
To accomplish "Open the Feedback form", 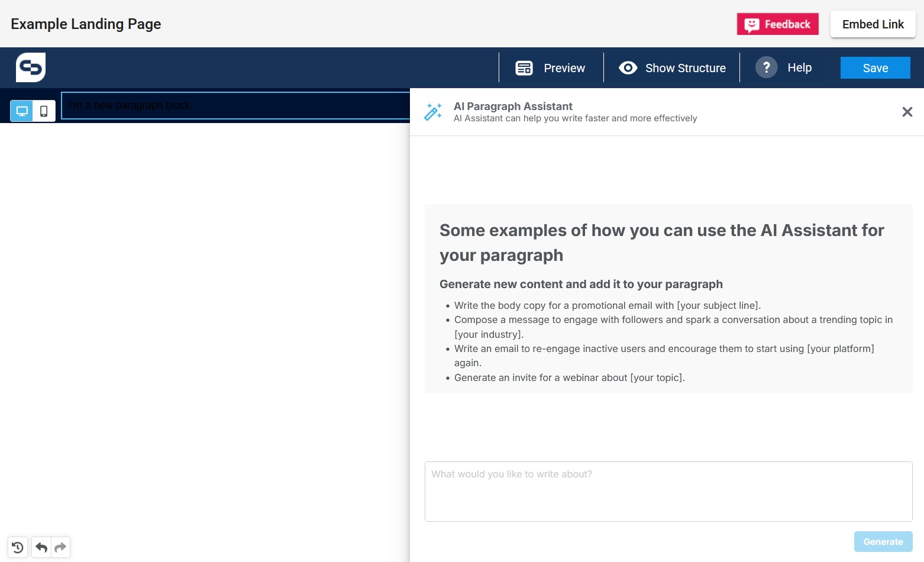I will point(777,24).
